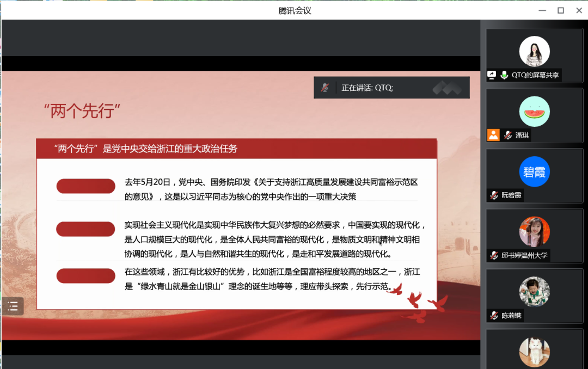Toggle the muted mic for 邱书婷温州大学
Screen dimensions: 588x369
[x=494, y=255]
